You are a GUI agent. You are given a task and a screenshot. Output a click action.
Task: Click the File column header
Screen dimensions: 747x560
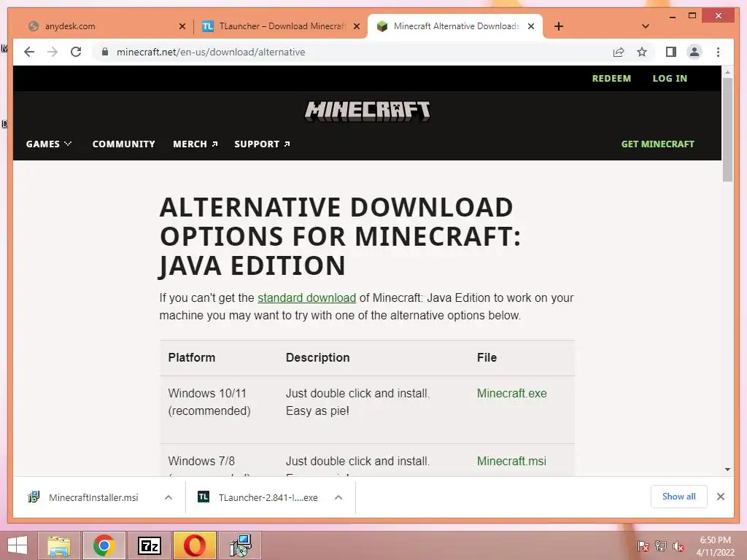pyautogui.click(x=487, y=357)
